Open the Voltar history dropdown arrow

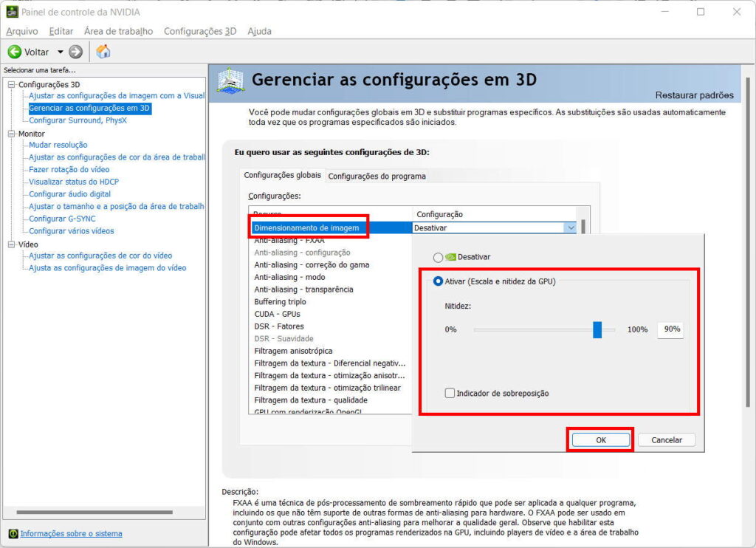(x=61, y=52)
